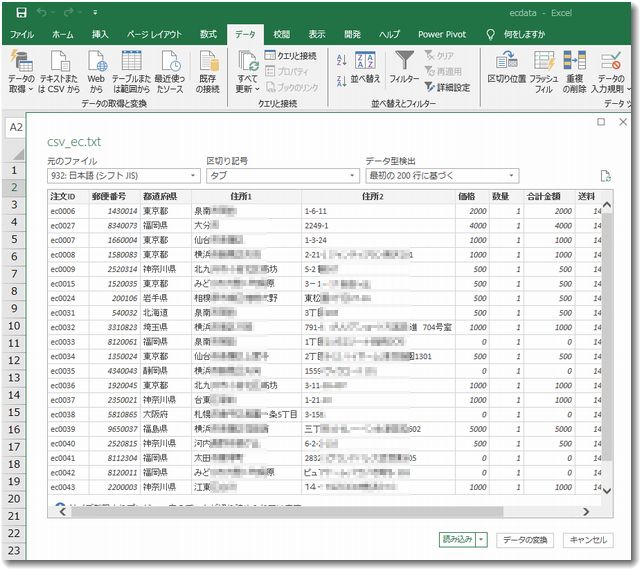640x569 pixels.
Task: Click the preview scroll-up arrow
Action: coord(607,204)
